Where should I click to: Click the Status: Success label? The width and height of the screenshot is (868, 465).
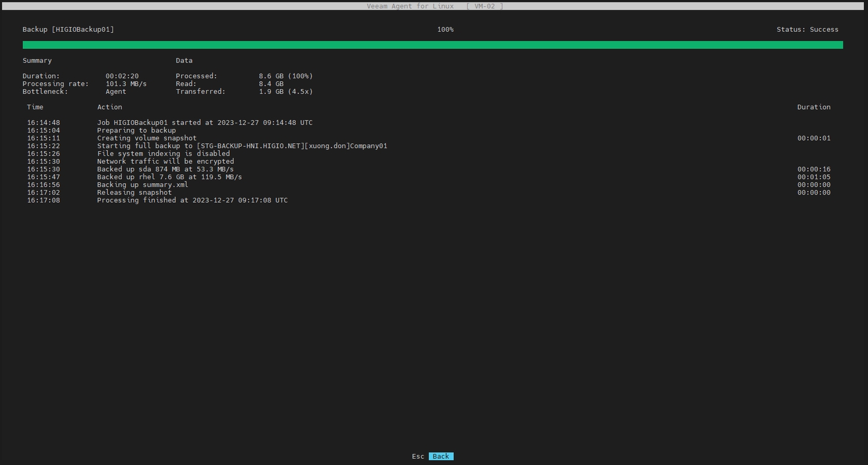pyautogui.click(x=807, y=30)
